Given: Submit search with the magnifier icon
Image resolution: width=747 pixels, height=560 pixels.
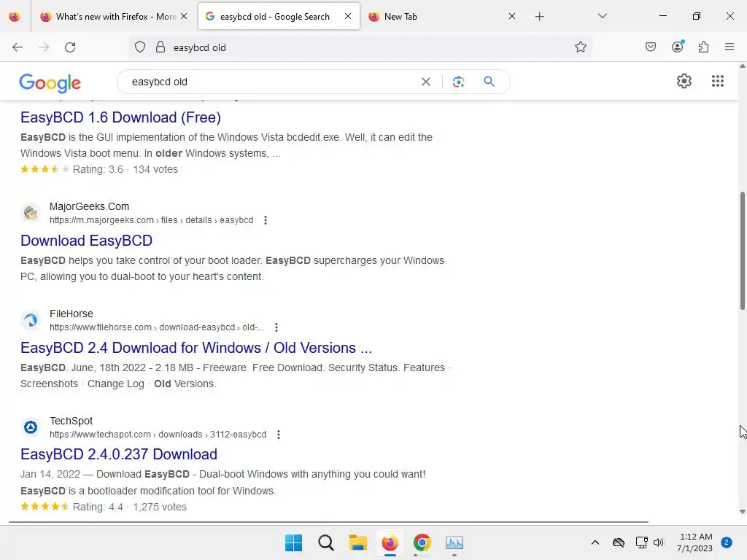Looking at the screenshot, I should pyautogui.click(x=489, y=82).
